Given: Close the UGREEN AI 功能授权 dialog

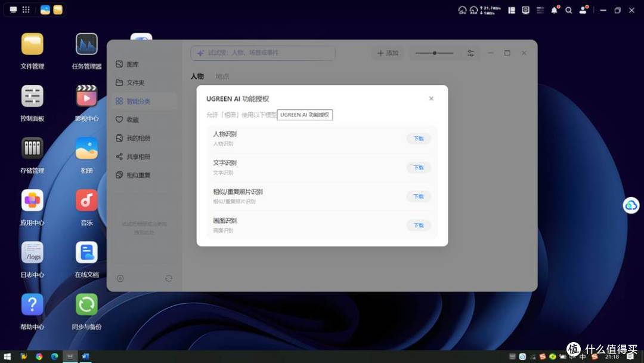Looking at the screenshot, I should pos(431,99).
